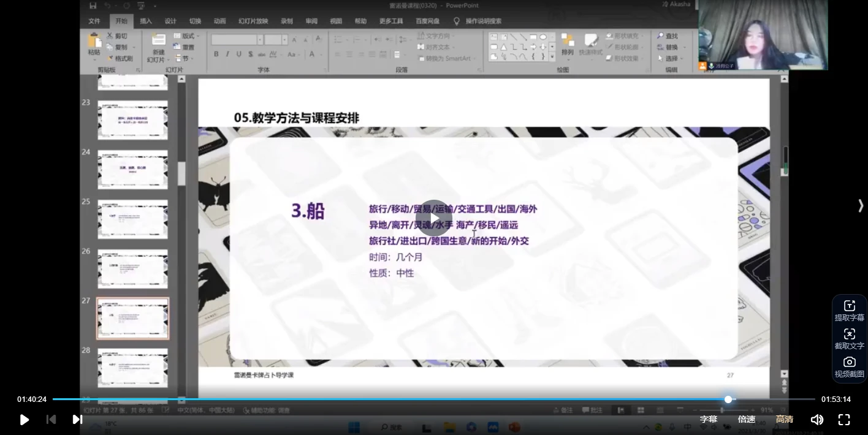
Task: Click the 提取字幕 subtitle extraction icon
Action: pos(849,305)
